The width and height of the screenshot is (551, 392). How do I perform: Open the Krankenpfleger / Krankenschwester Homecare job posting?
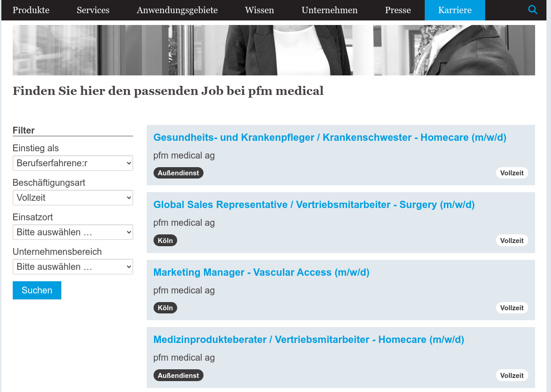330,137
